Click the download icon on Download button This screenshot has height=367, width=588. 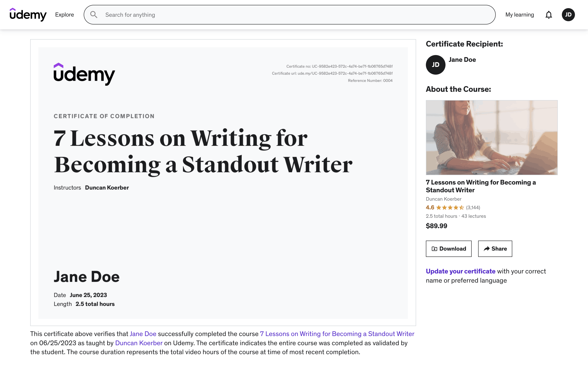point(434,249)
